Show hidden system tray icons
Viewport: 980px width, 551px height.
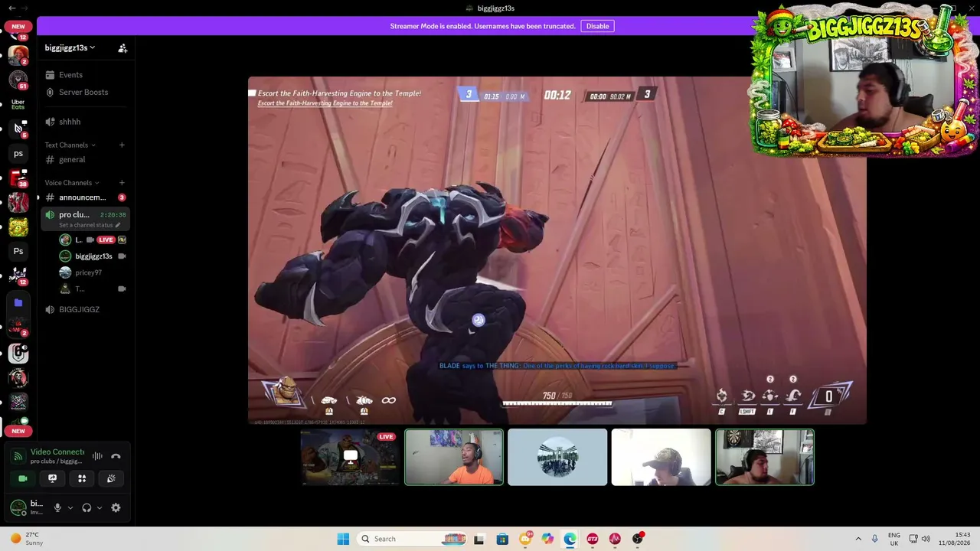pyautogui.click(x=858, y=539)
